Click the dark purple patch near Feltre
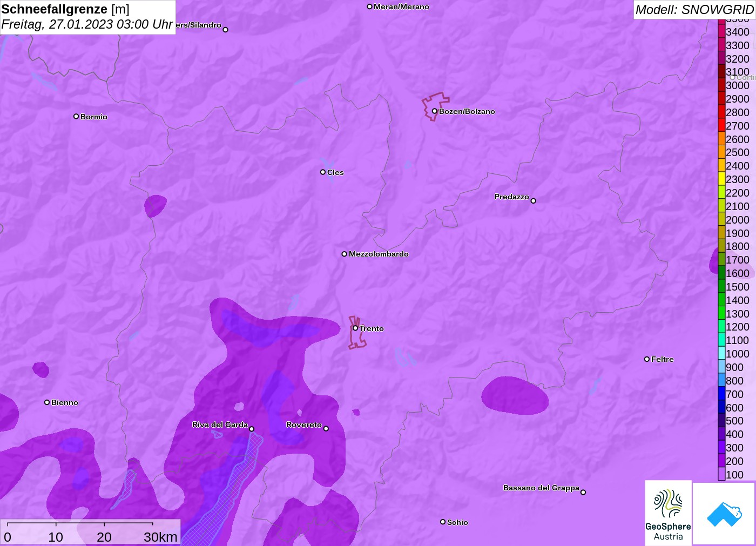 tap(515, 396)
